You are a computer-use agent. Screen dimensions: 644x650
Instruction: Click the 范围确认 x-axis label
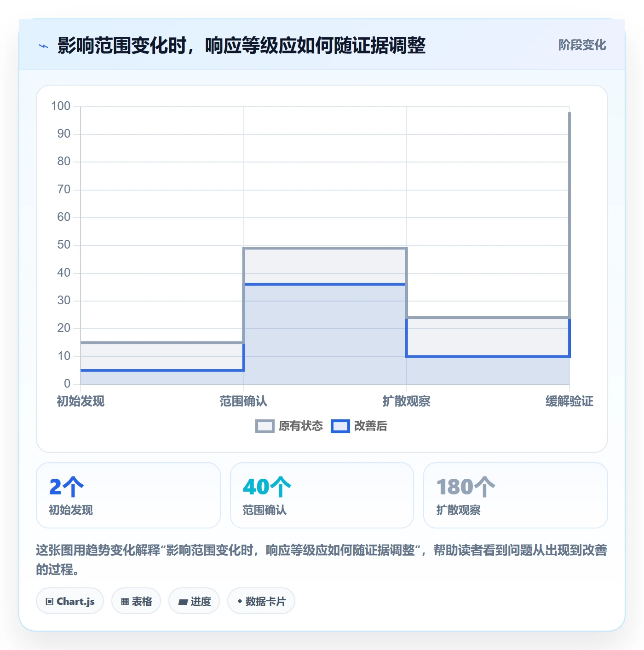coord(243,401)
